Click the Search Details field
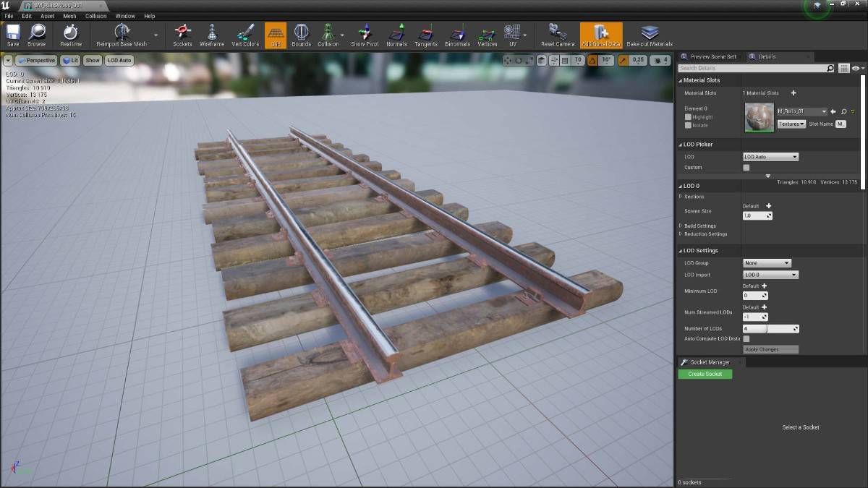Viewport: 868px width, 488px height. click(x=757, y=68)
